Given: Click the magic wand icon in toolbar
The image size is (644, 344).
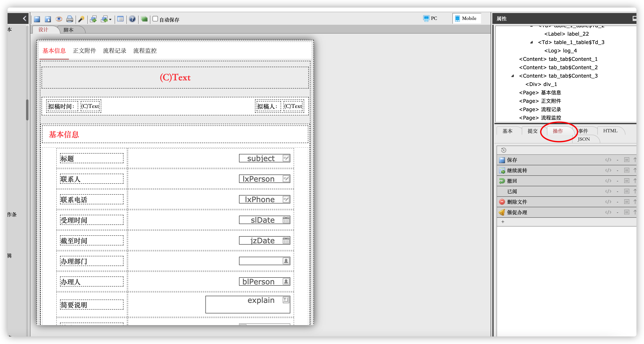Looking at the screenshot, I should [x=81, y=19].
